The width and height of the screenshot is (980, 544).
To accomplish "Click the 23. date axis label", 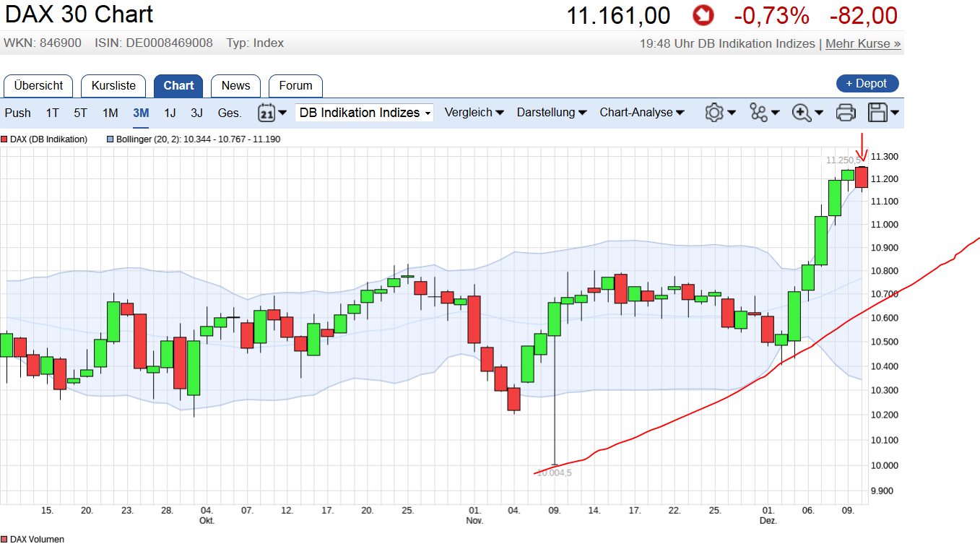I will [127, 510].
